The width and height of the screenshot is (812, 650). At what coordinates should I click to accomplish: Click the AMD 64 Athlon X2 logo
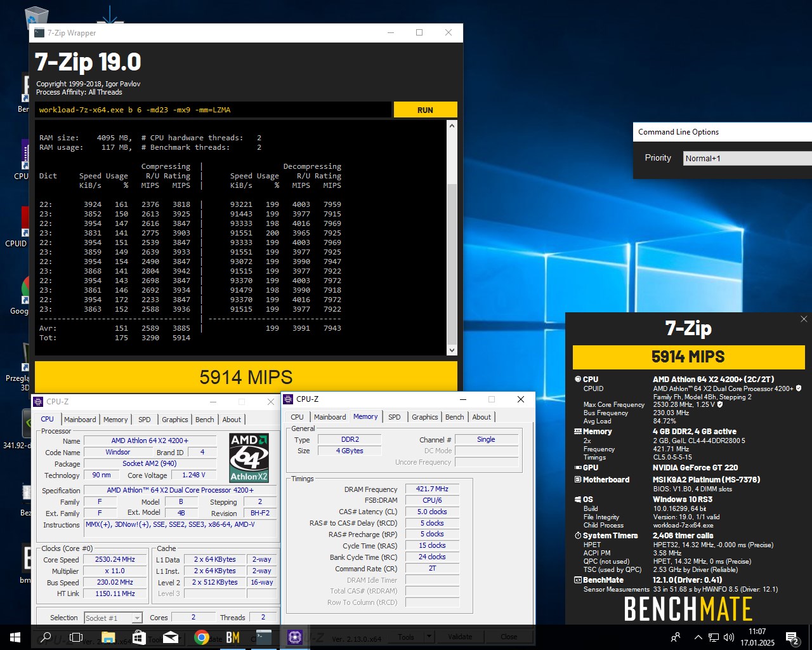click(249, 457)
